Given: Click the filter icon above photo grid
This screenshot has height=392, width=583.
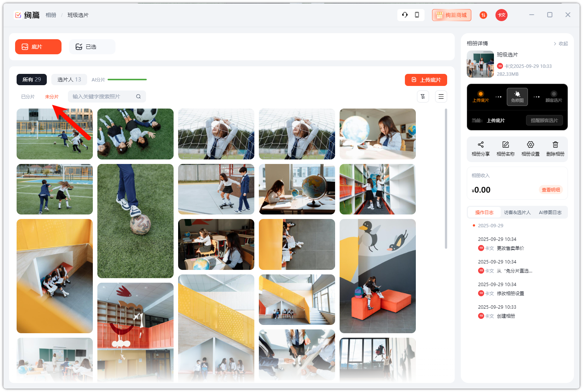Looking at the screenshot, I should pos(423,96).
